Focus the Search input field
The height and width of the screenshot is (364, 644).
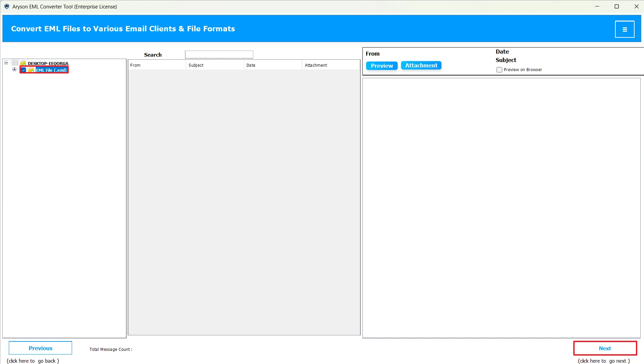219,54
